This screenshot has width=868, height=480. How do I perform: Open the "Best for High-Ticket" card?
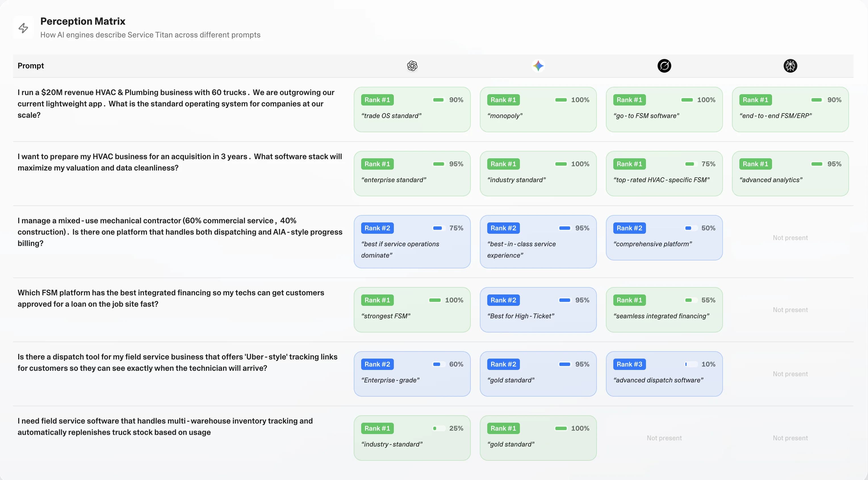(x=538, y=310)
